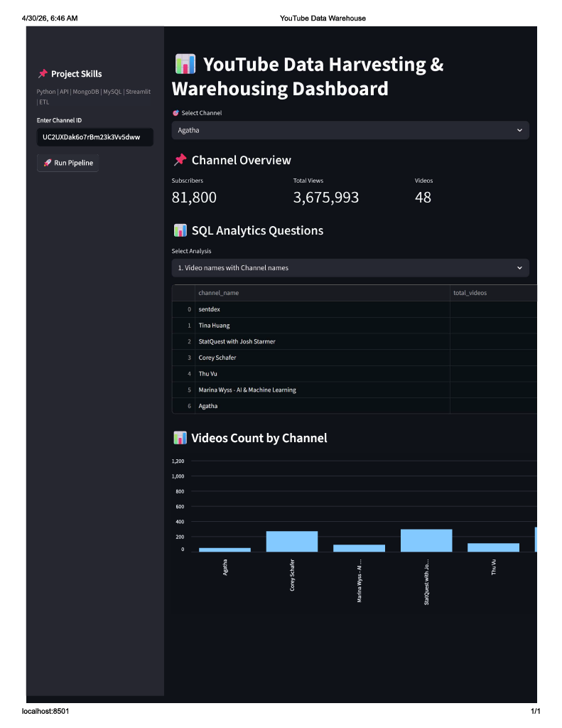This screenshot has width=562, height=728.
Task: Open the Select Channel dropdown showing Agatha
Action: 350,131
